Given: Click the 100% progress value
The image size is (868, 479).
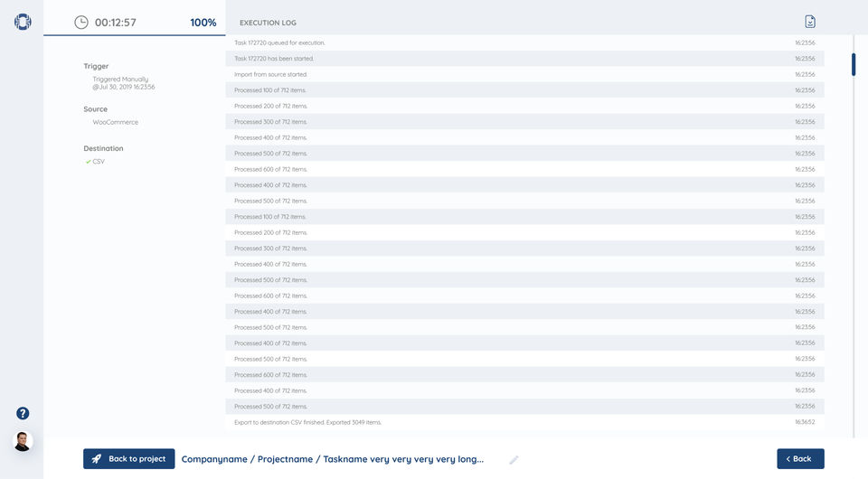Looking at the screenshot, I should pyautogui.click(x=203, y=23).
